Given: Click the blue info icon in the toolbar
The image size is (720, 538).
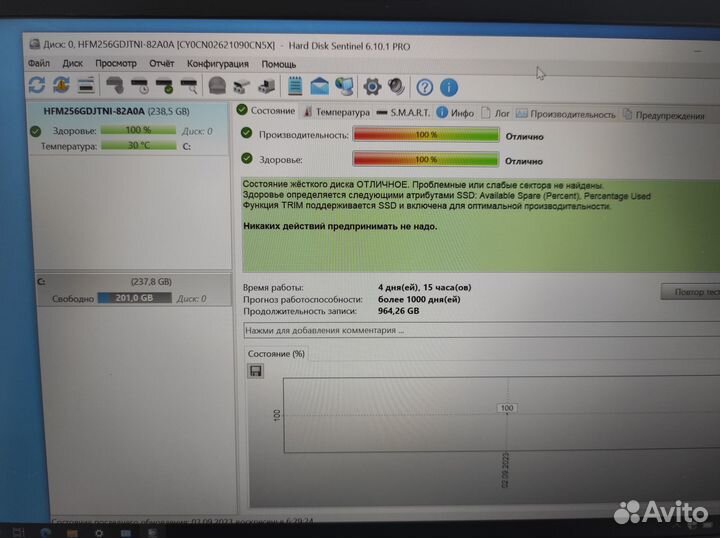Looking at the screenshot, I should click(449, 87).
